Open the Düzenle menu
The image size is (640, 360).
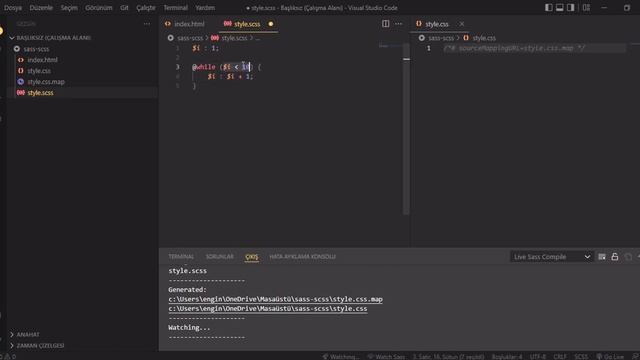pos(41,8)
